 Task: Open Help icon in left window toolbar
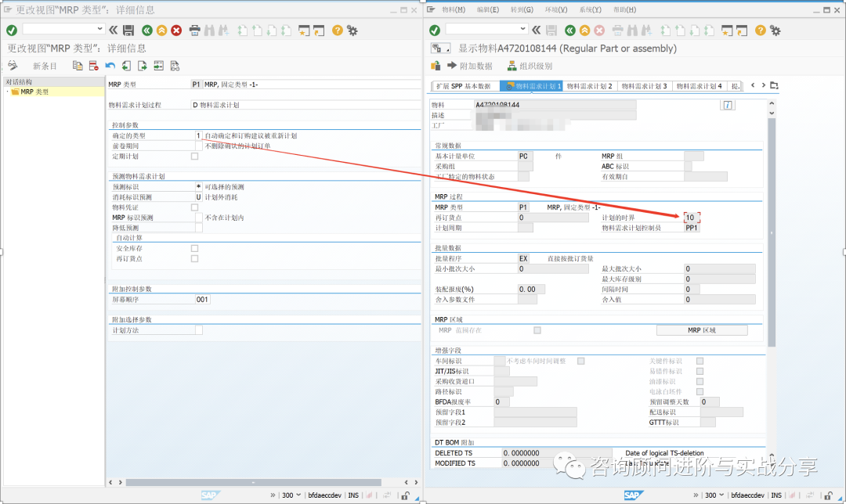click(x=337, y=31)
